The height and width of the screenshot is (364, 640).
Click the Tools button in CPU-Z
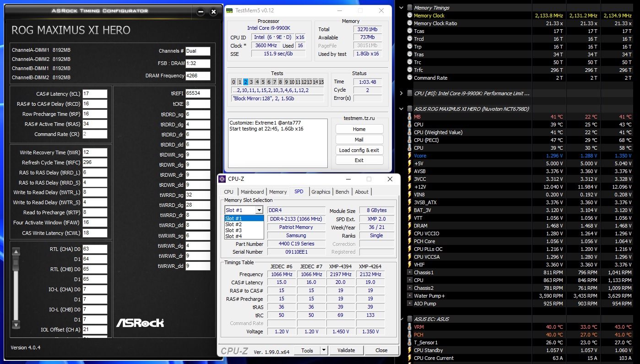pos(307,350)
